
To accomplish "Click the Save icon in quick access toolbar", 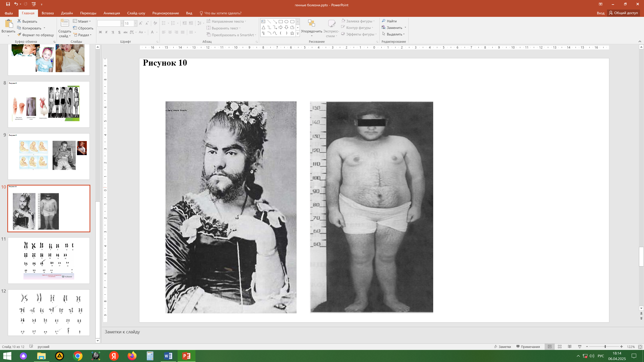I will [8, 4].
